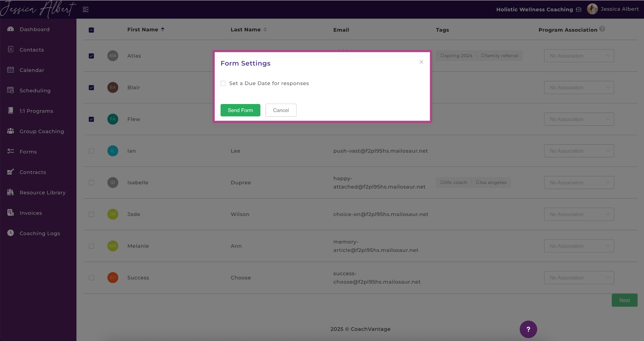644x341 pixels.
Task: Enable Set a Due Date for responses
Action: [x=223, y=84]
